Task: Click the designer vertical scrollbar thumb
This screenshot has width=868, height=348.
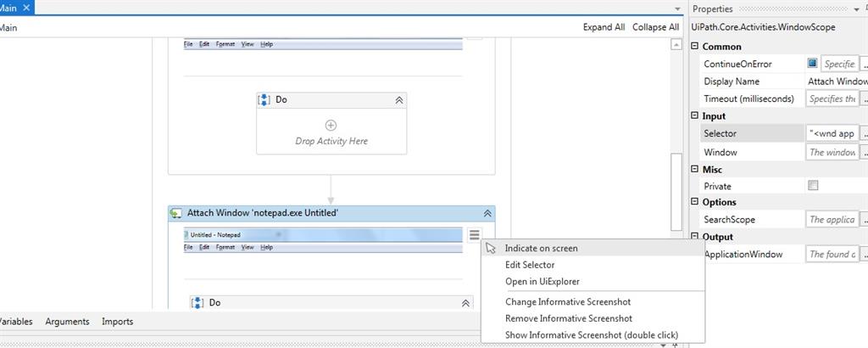Action: pos(676,193)
